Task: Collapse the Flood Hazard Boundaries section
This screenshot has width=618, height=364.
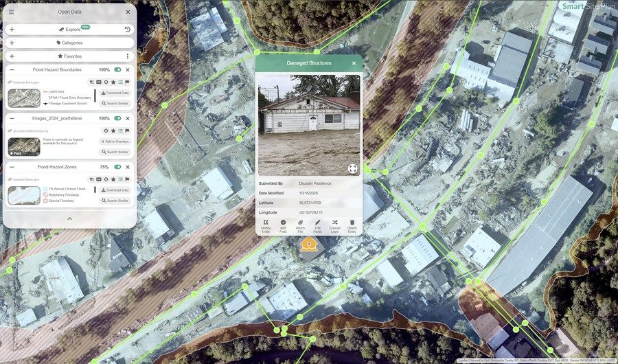Action: coord(12,70)
